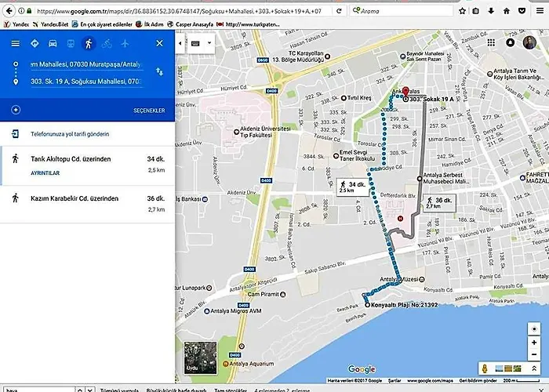Click Geri bildirim gönder link
Viewport: 549px width, 392px height.
[x=478, y=380]
